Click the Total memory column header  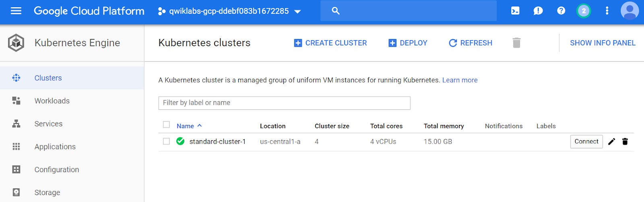[x=444, y=126]
